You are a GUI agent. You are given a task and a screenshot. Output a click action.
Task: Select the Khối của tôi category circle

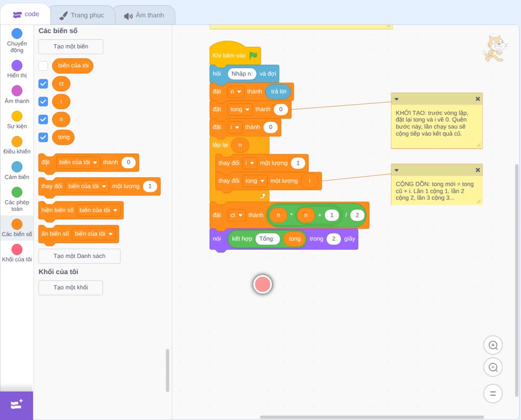17,249
